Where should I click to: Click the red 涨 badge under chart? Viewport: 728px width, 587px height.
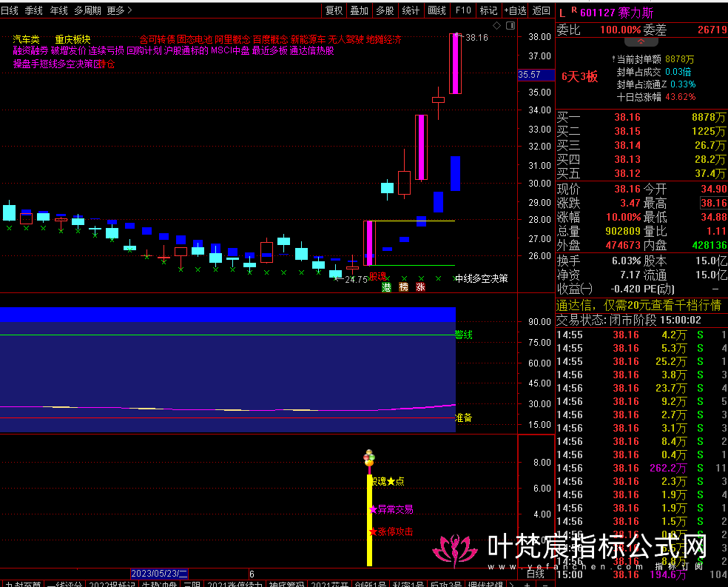tap(421, 287)
